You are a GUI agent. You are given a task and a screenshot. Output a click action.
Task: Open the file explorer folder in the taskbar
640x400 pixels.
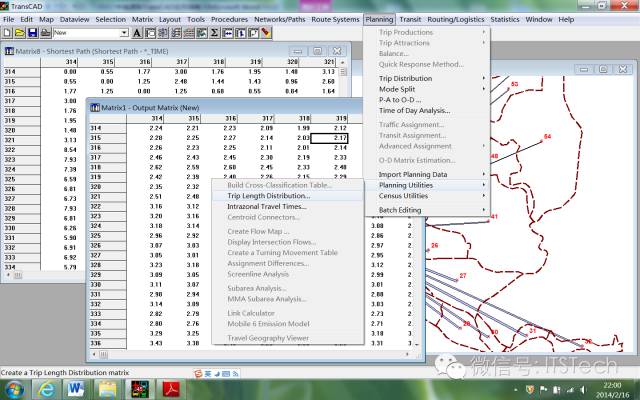[x=107, y=389]
